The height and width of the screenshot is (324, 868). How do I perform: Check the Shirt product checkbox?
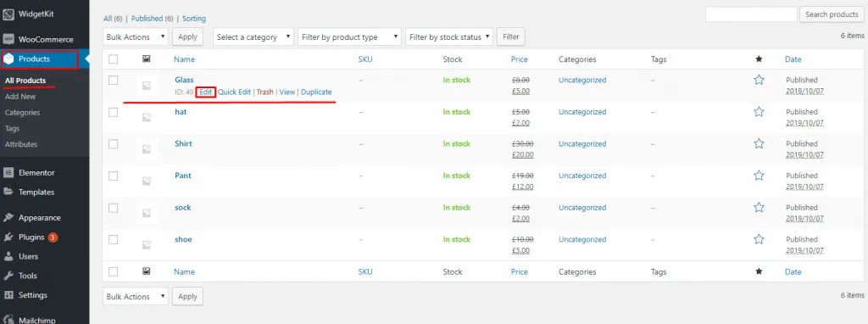[x=114, y=144]
